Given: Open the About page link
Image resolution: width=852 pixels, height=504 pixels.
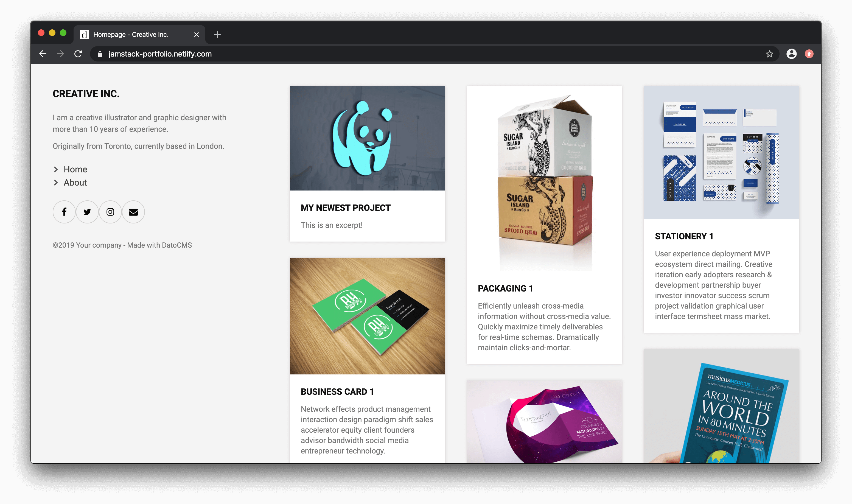Looking at the screenshot, I should coord(75,183).
